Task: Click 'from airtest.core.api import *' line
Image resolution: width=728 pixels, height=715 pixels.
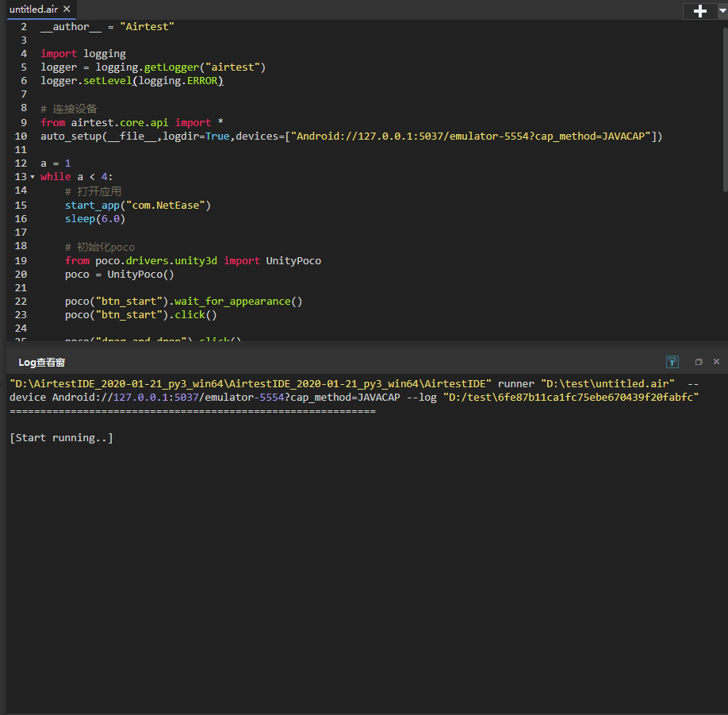Action: click(132, 123)
